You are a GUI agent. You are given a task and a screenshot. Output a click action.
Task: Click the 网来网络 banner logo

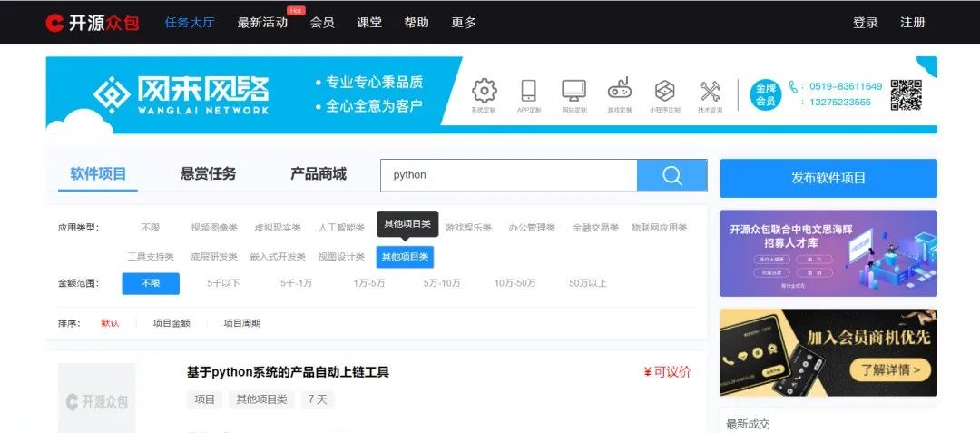[x=181, y=95]
